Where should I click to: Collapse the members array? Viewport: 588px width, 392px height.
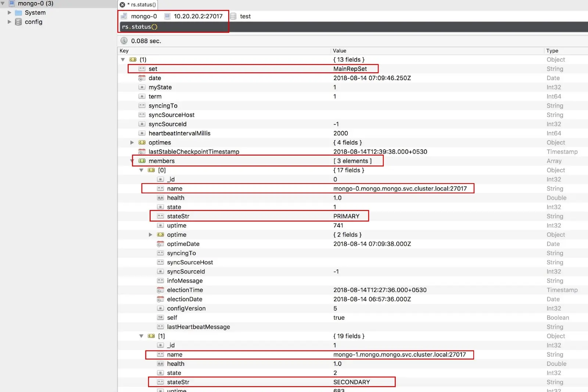point(132,161)
